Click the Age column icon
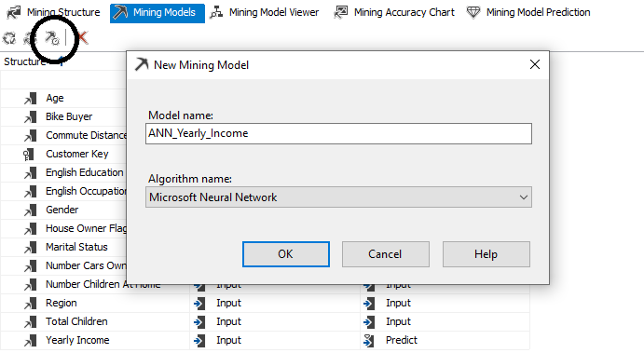This screenshot has height=353, width=644. tap(30, 99)
